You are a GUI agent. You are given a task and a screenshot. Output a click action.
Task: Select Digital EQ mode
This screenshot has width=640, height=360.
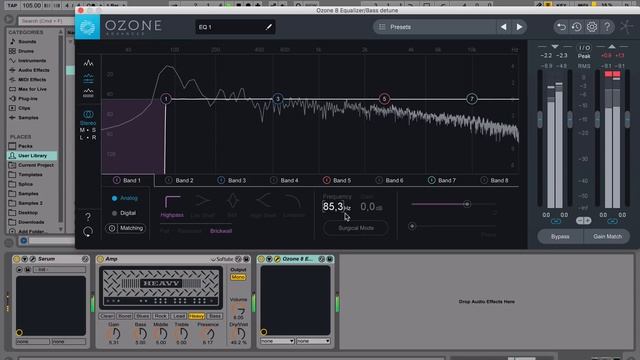[x=124, y=213]
